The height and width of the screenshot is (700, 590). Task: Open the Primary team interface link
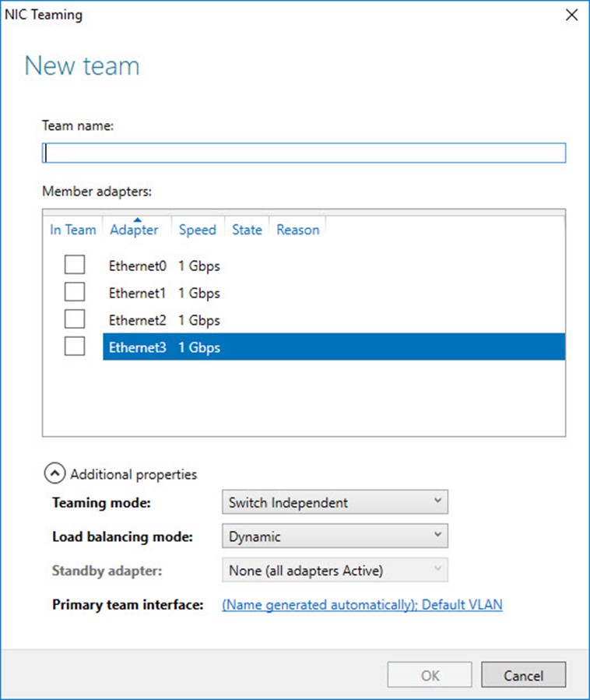pos(362,604)
